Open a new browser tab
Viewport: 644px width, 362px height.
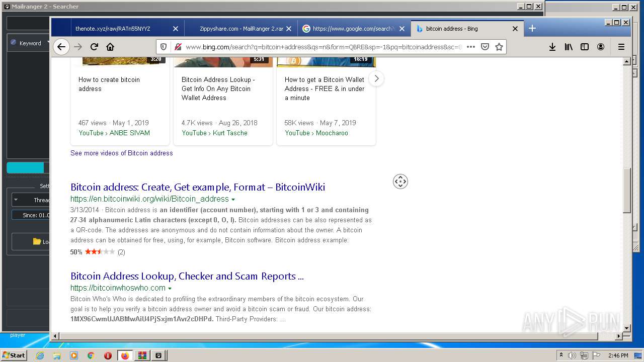pyautogui.click(x=532, y=29)
